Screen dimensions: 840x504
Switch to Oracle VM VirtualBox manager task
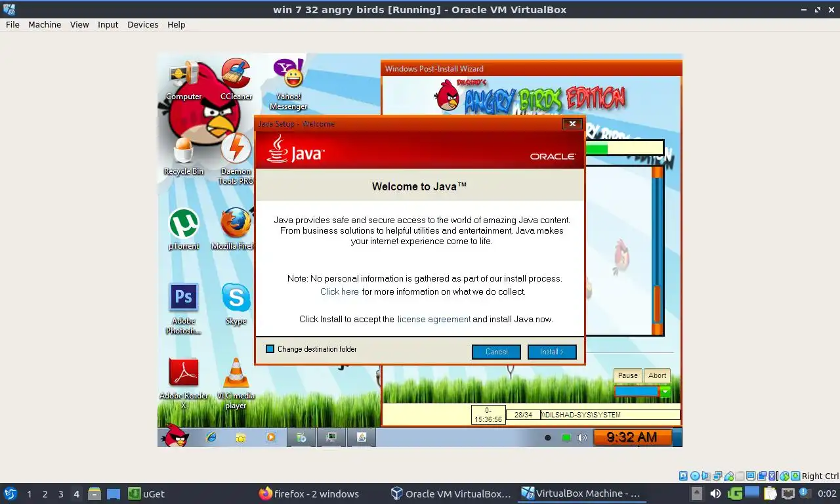coord(451,493)
